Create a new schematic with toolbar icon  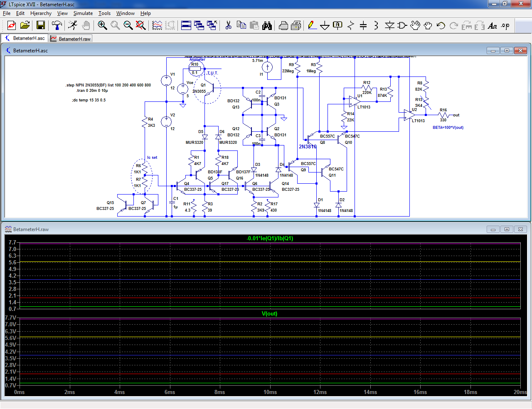[12, 26]
